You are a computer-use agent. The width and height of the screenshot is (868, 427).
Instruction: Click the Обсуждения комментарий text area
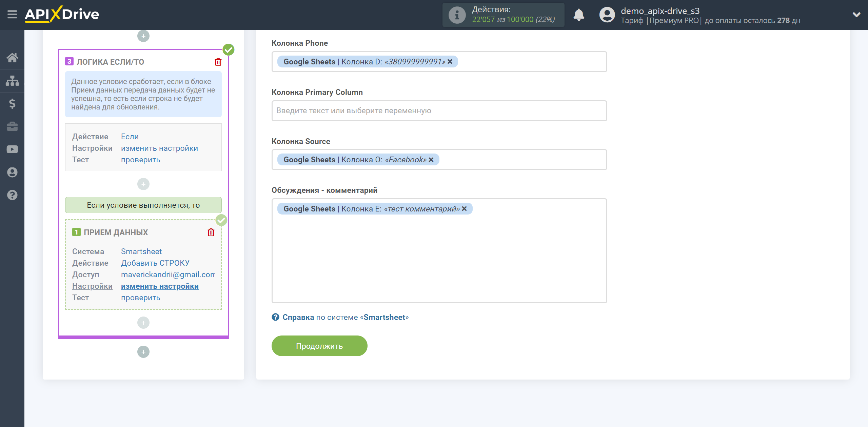439,251
